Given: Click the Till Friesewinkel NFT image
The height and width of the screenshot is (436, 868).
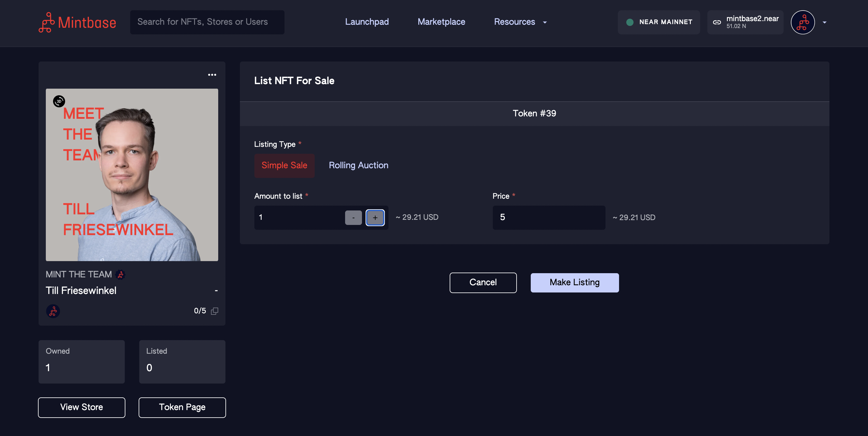Looking at the screenshot, I should 132,175.
